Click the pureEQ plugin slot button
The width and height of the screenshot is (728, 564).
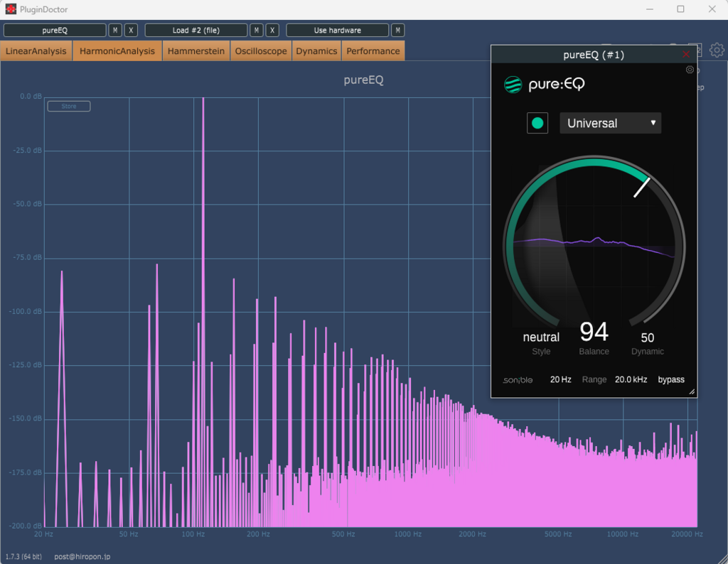55,30
